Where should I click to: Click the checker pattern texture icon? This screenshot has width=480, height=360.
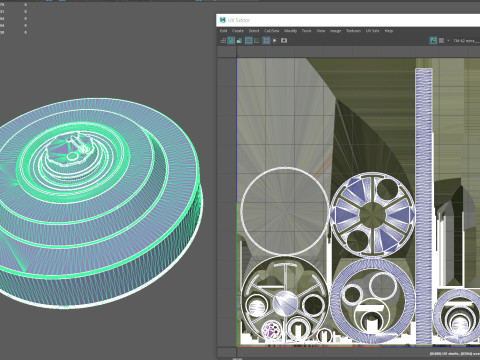(x=442, y=41)
